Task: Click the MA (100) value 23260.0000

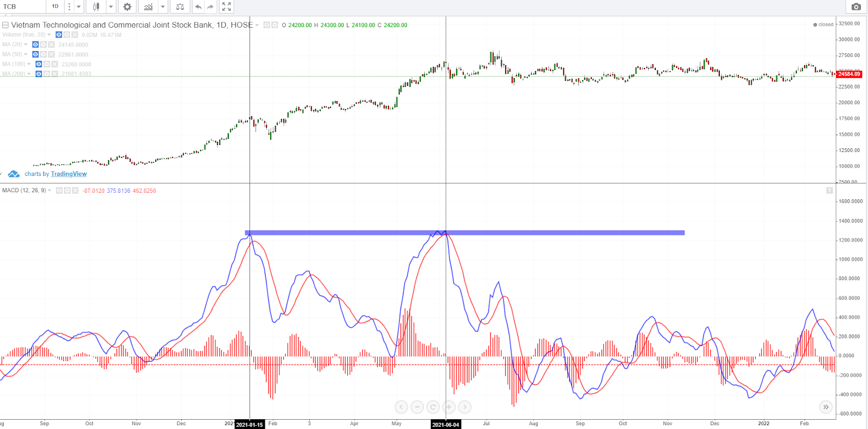Action: click(76, 64)
